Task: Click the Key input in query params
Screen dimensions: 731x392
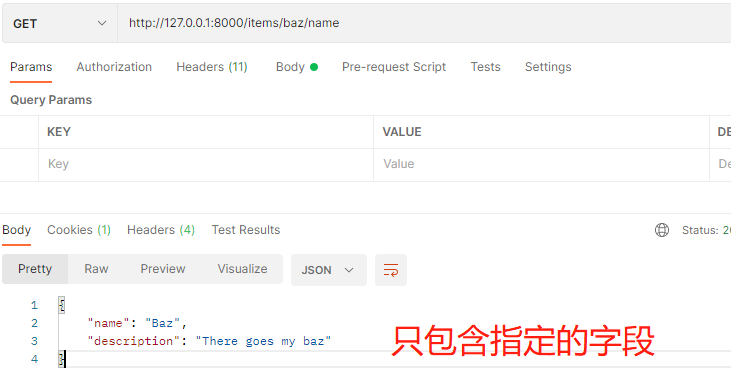Action: click(x=206, y=165)
